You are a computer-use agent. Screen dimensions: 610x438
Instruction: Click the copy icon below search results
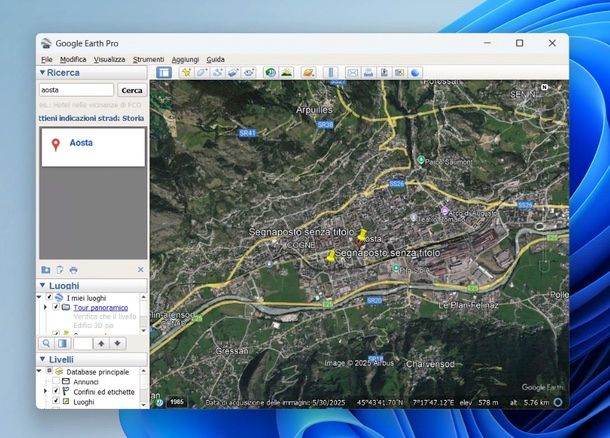[x=60, y=270]
